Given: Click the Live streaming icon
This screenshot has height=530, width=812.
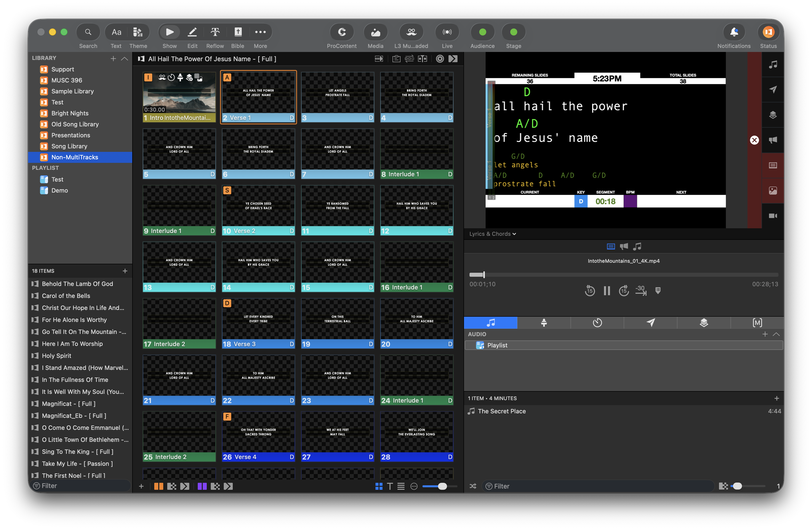Looking at the screenshot, I should [447, 32].
